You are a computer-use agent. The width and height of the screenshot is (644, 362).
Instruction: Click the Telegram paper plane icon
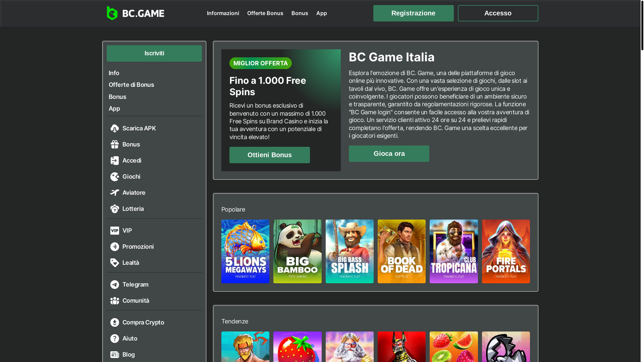point(115,285)
